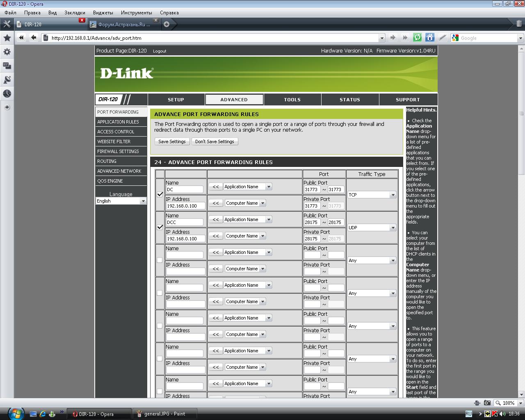Uncheck the DC port forwarding rule
The image size is (525, 420).
[160, 194]
